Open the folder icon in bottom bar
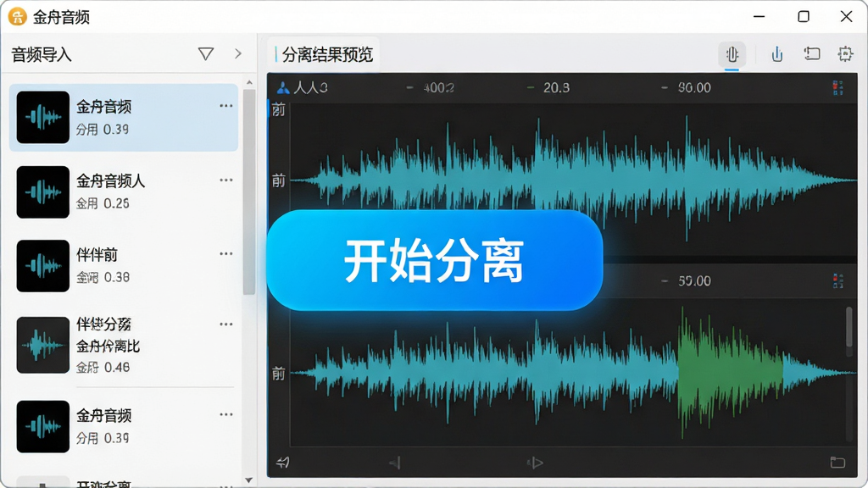Image resolution: width=868 pixels, height=488 pixels. (837, 463)
